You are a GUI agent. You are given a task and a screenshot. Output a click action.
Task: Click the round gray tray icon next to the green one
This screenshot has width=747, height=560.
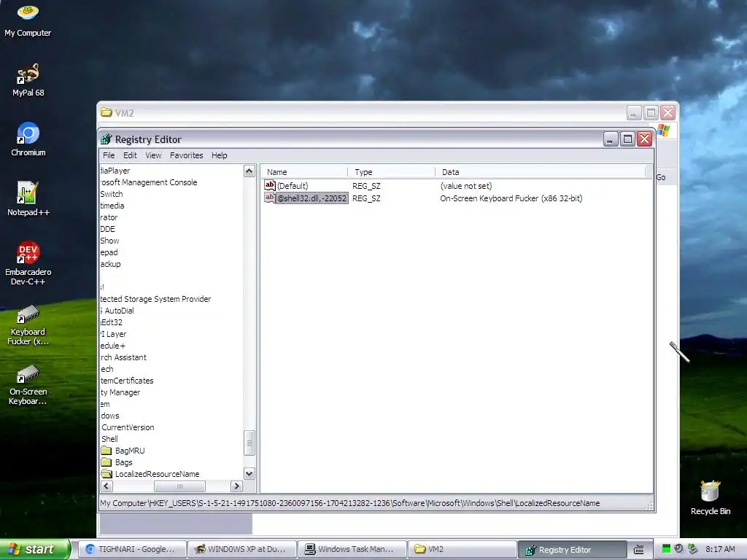point(679,549)
